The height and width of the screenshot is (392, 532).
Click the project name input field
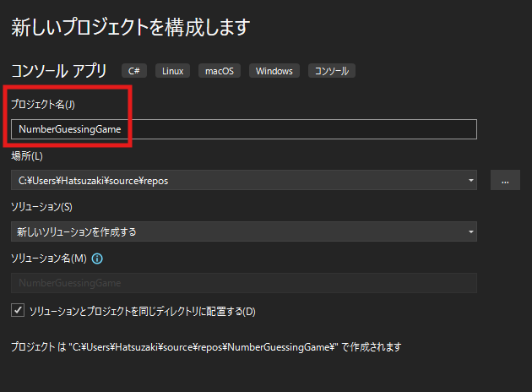(243, 129)
